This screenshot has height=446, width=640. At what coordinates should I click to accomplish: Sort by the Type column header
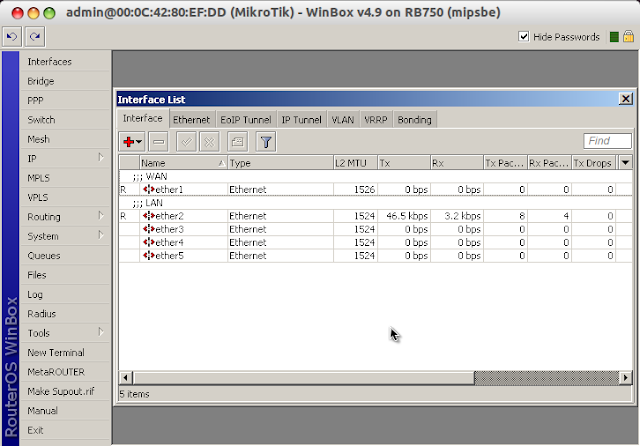click(280, 163)
